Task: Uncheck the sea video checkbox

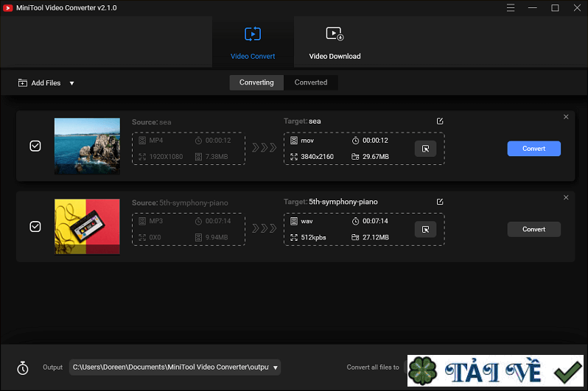Action: click(x=35, y=146)
